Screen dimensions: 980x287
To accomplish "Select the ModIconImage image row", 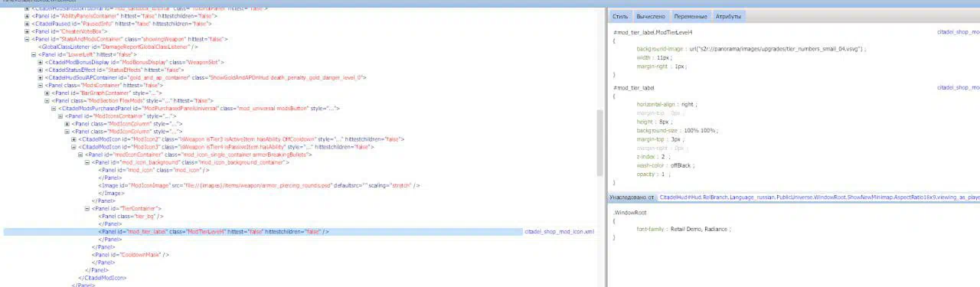I will [258, 185].
